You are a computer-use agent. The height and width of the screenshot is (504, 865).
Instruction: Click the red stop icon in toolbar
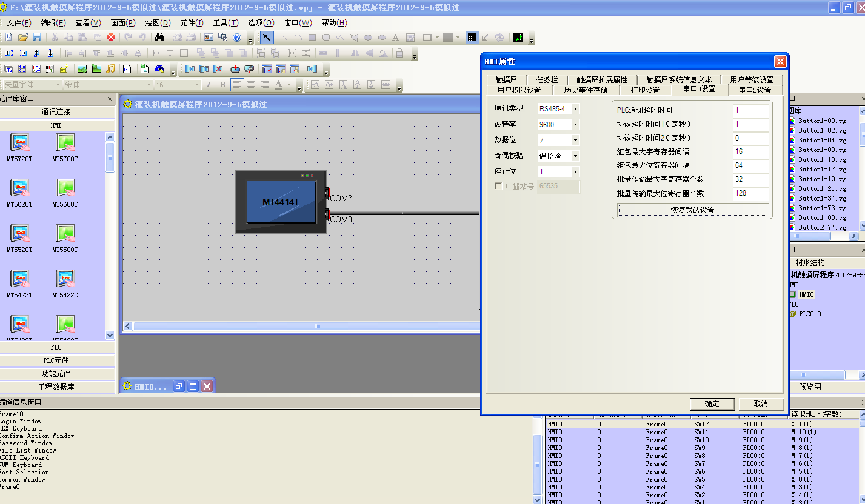tap(111, 38)
